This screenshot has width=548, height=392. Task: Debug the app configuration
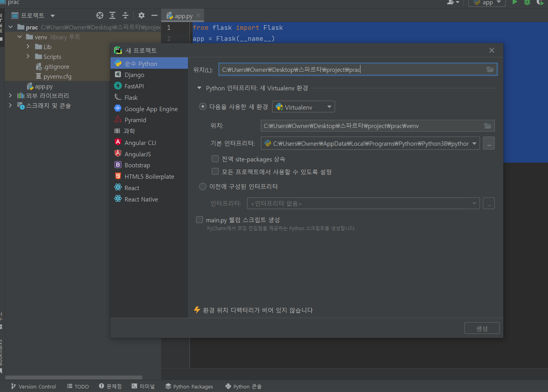tap(527, 2)
